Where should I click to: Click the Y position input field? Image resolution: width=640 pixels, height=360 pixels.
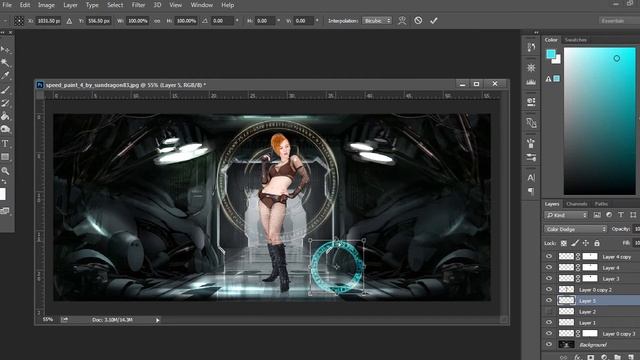click(98, 21)
